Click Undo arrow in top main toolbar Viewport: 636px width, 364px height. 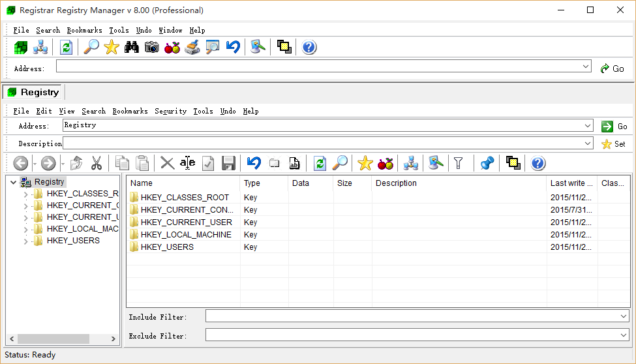tap(233, 47)
